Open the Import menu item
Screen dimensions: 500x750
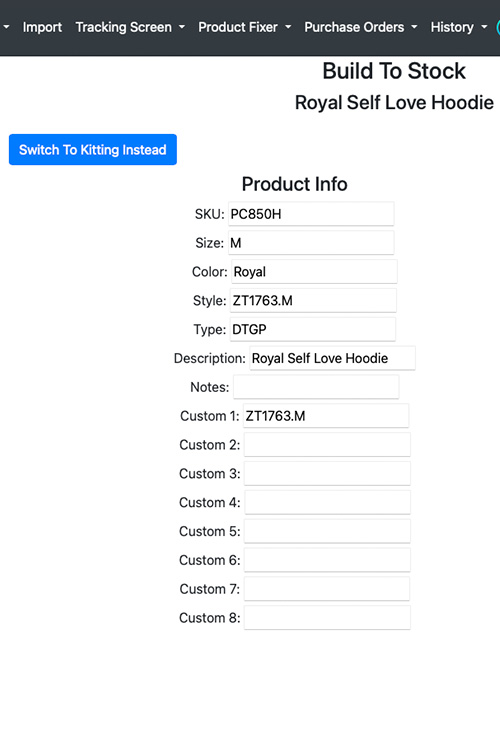pos(42,27)
